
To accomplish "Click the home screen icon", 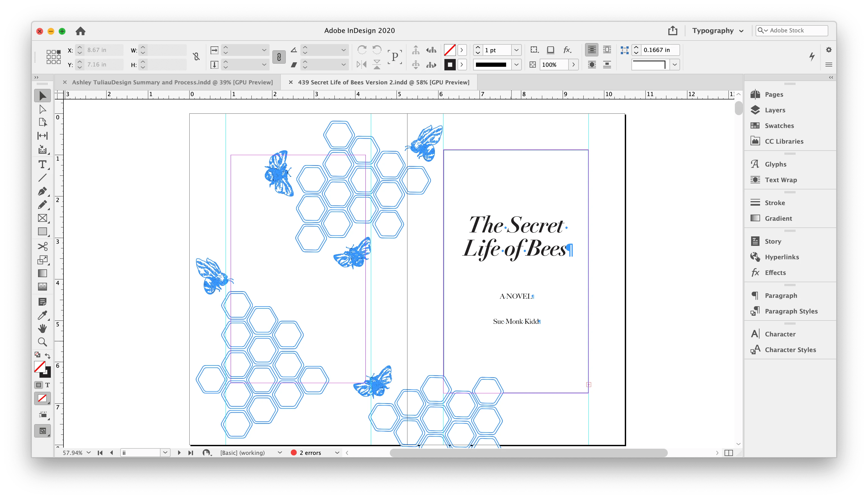I will (80, 31).
